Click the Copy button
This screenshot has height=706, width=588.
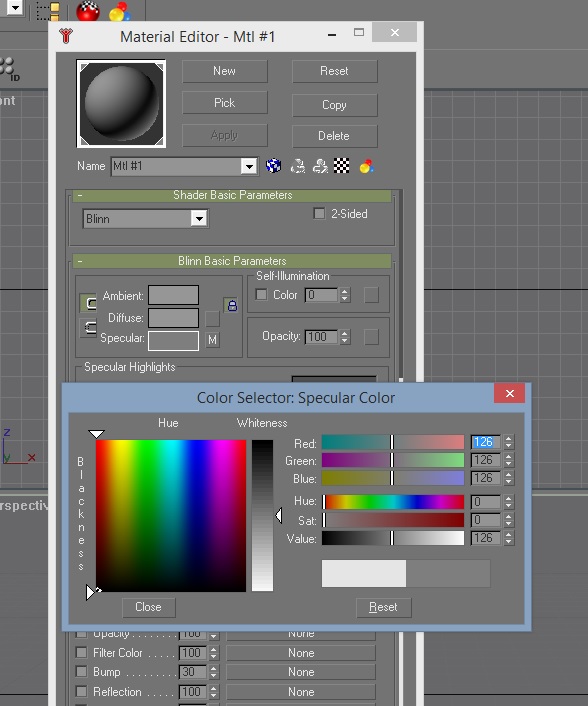pos(335,105)
